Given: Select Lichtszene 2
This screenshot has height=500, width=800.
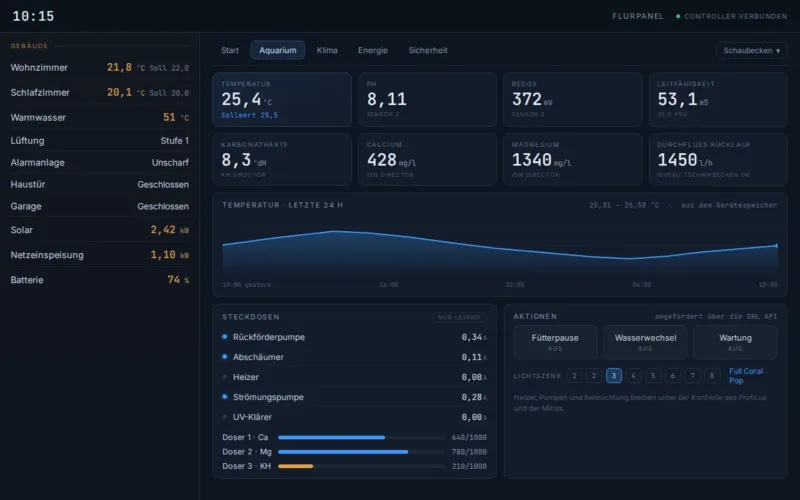Looking at the screenshot, I should pos(594,376).
